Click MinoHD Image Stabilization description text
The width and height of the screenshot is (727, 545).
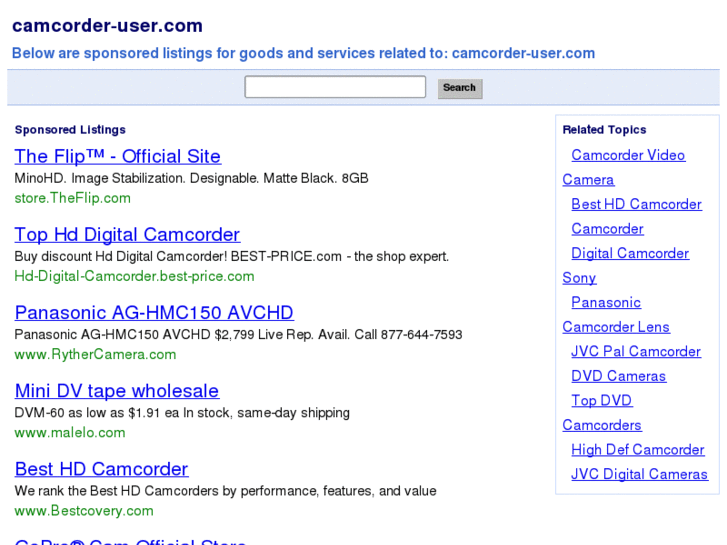pyautogui.click(x=191, y=178)
